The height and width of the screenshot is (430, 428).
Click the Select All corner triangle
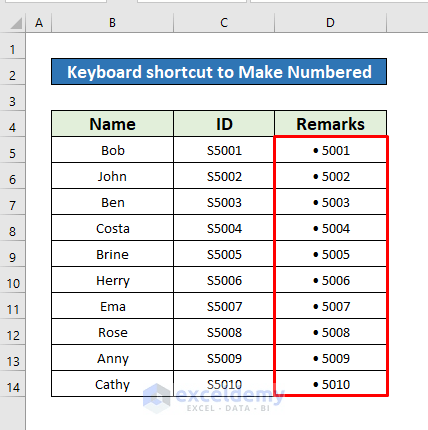tap(16, 23)
